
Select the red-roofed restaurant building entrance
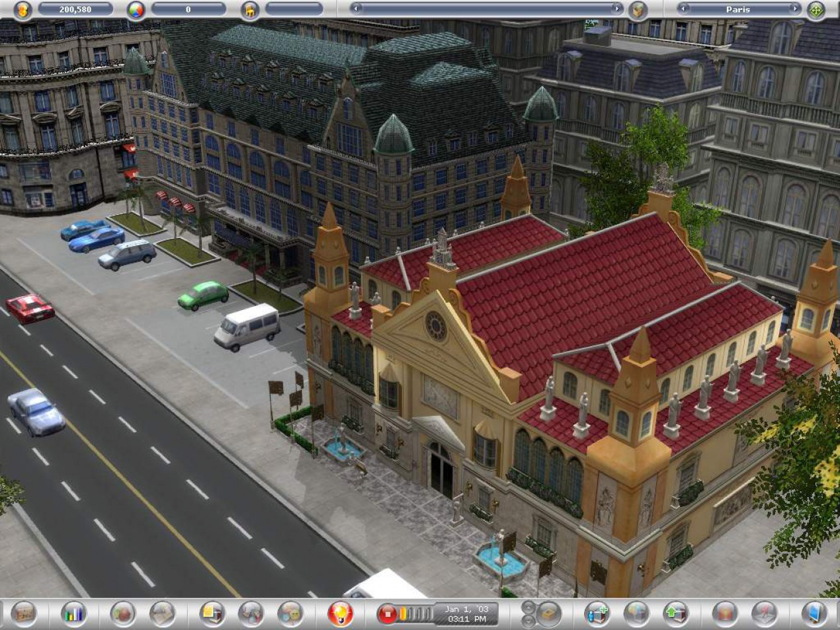tap(441, 469)
